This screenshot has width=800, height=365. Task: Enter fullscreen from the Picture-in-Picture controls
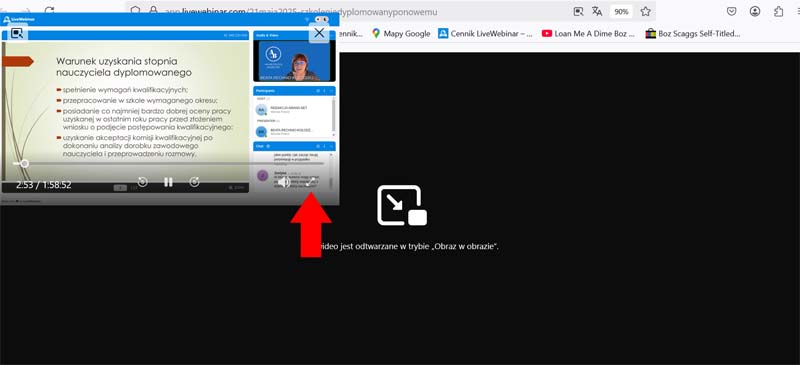(x=310, y=182)
